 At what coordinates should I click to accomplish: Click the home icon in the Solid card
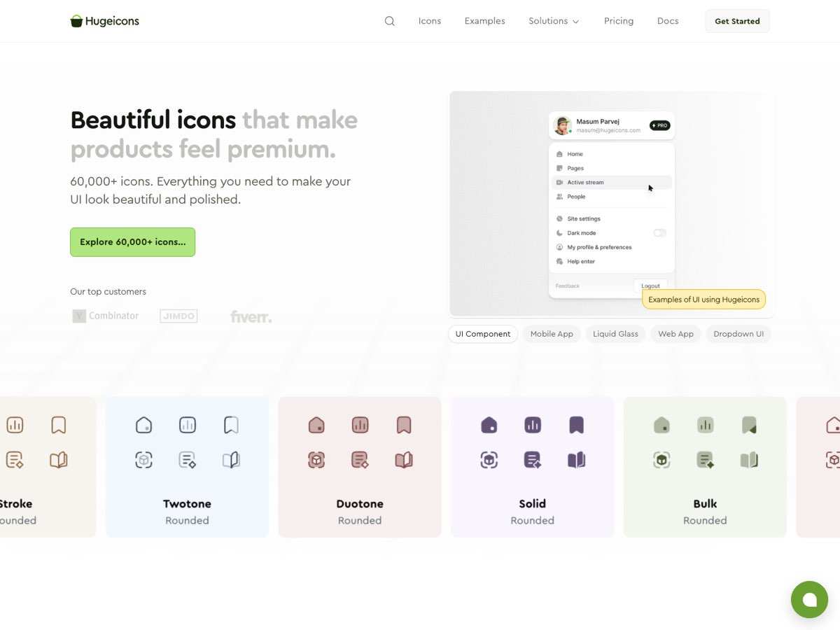[489, 425]
